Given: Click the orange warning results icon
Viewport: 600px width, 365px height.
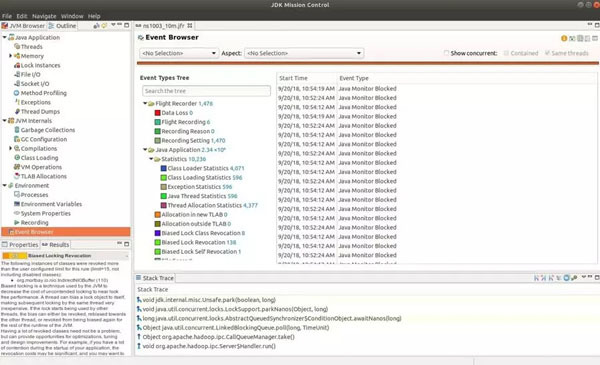Looking at the screenshot, I should tap(564, 38).
